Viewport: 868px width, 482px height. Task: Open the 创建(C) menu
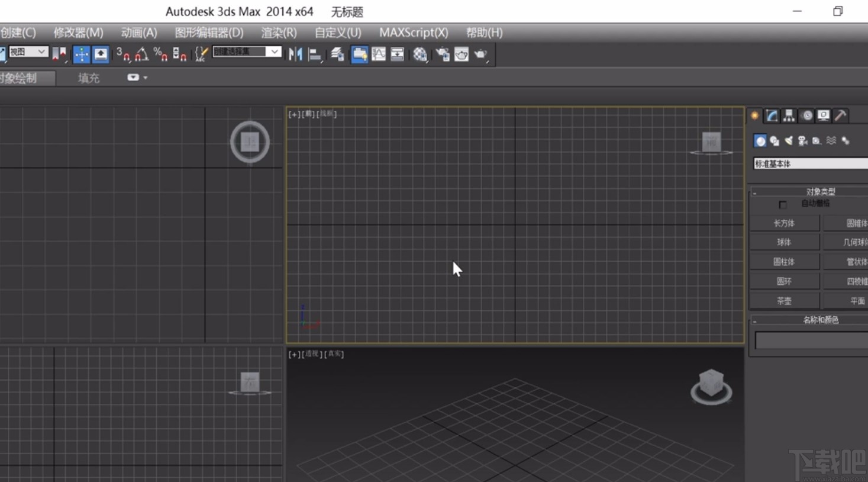18,33
